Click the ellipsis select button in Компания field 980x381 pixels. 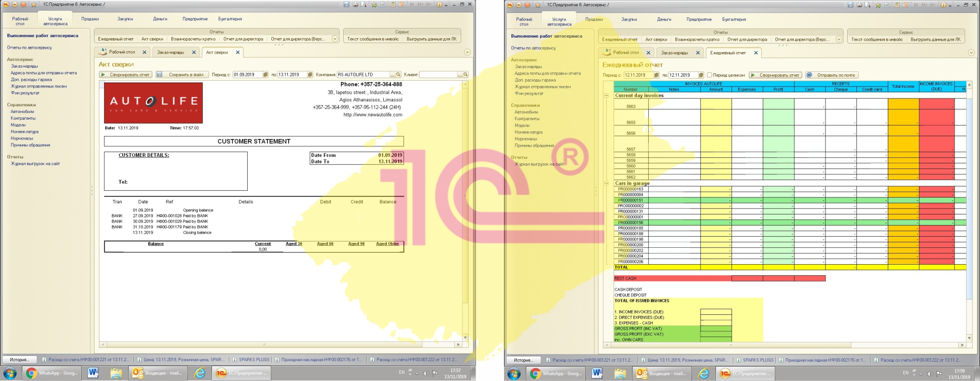tap(392, 75)
